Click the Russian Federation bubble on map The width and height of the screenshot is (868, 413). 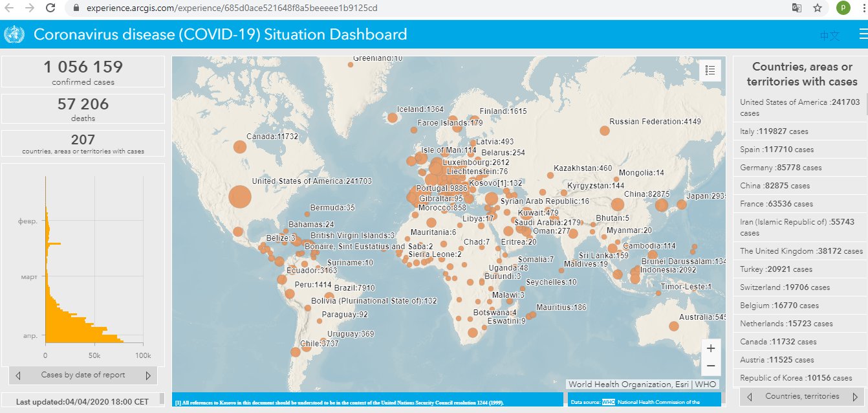click(x=605, y=131)
